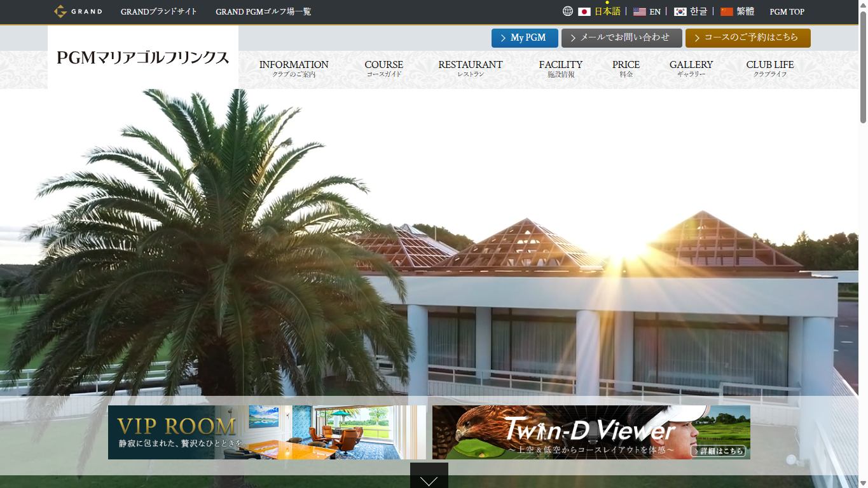Screen dimensions: 868x488
Task: Click the globe language icon
Action: click(568, 11)
